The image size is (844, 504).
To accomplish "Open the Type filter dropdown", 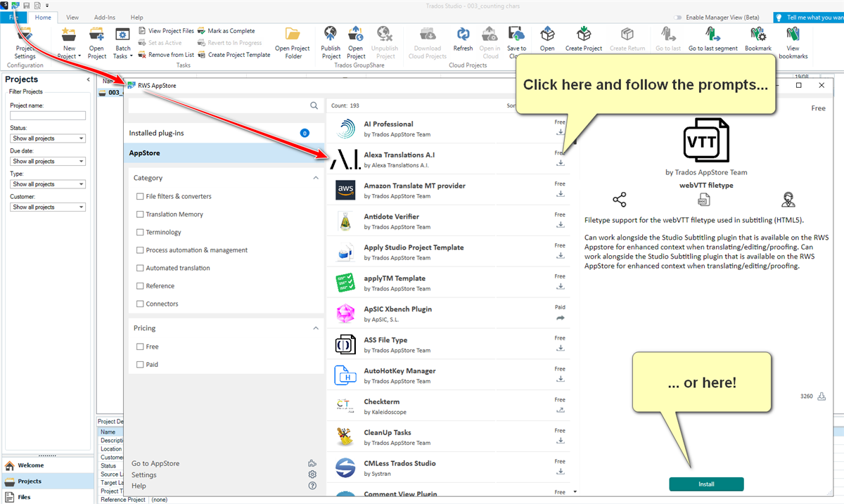I will point(48,184).
